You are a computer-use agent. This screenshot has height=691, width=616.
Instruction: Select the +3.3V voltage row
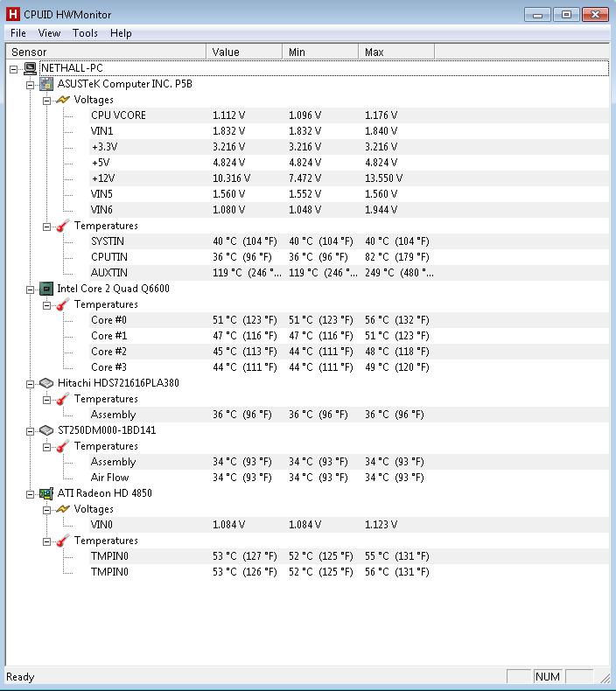[349, 147]
